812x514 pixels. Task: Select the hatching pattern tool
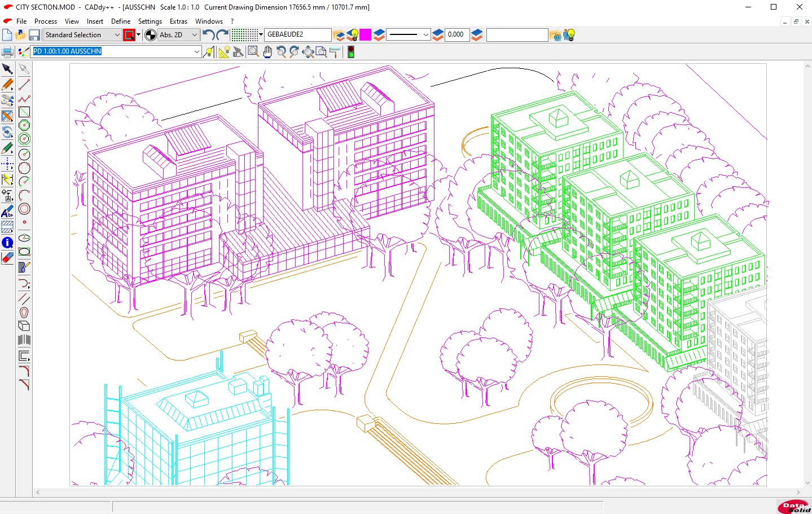7,227
